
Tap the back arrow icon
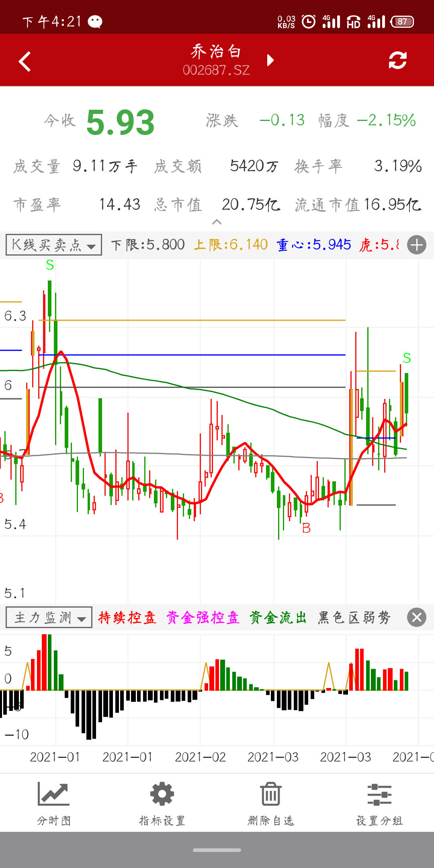(25, 61)
